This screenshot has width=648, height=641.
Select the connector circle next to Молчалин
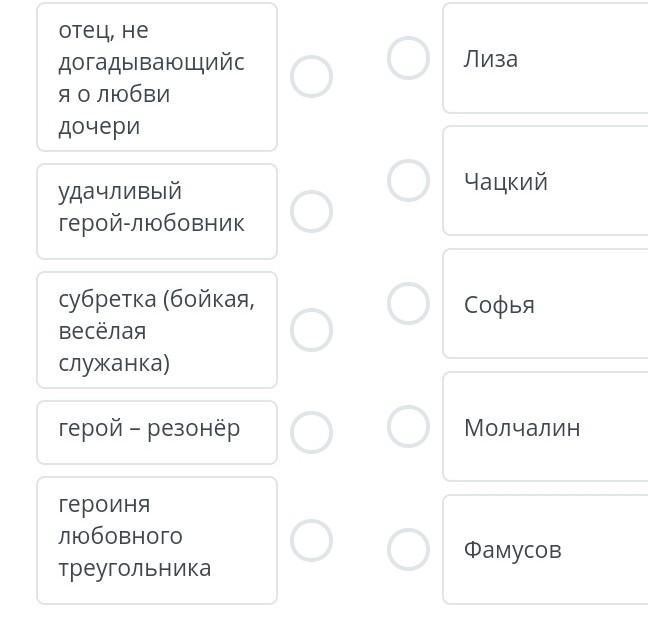pos(408,426)
